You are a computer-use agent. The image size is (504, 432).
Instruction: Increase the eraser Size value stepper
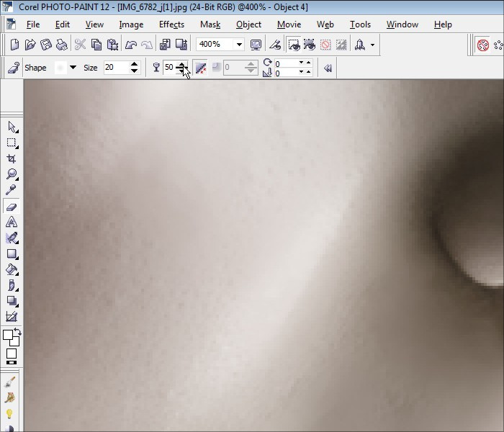pyautogui.click(x=134, y=64)
